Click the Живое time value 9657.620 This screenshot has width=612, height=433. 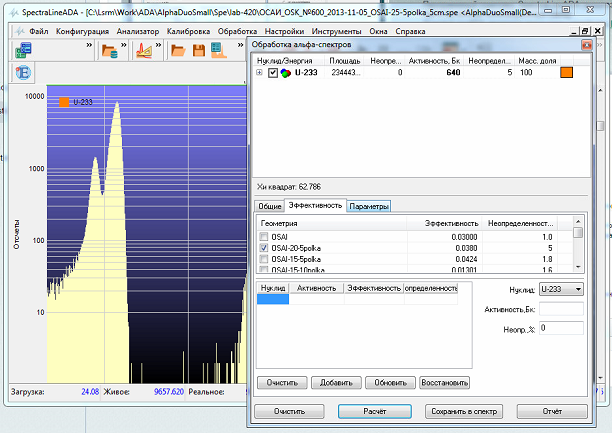169,392
